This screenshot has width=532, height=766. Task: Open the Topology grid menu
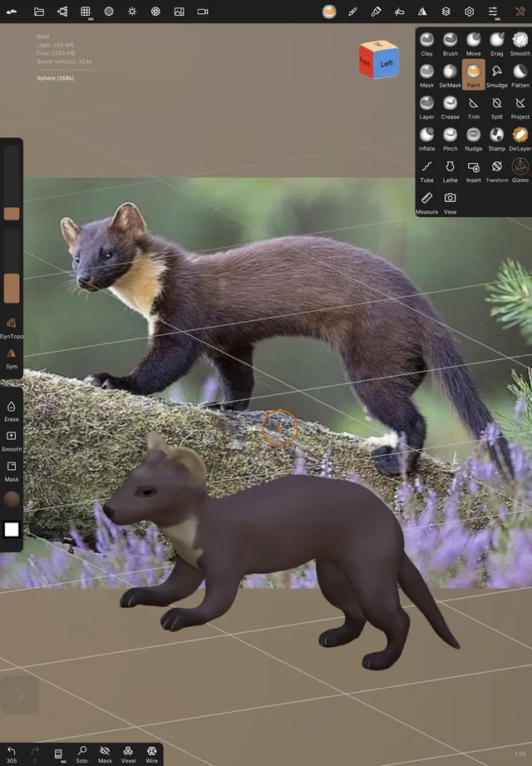click(86, 12)
